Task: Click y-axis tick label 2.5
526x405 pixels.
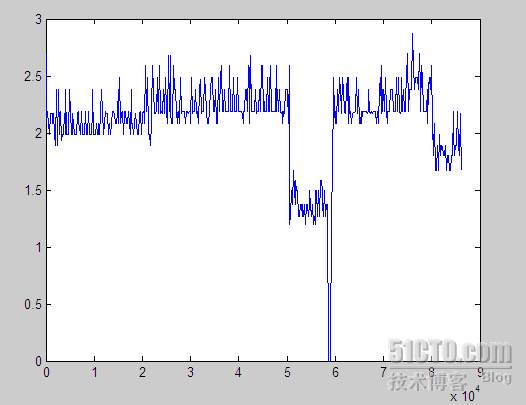Action: pyautogui.click(x=33, y=77)
